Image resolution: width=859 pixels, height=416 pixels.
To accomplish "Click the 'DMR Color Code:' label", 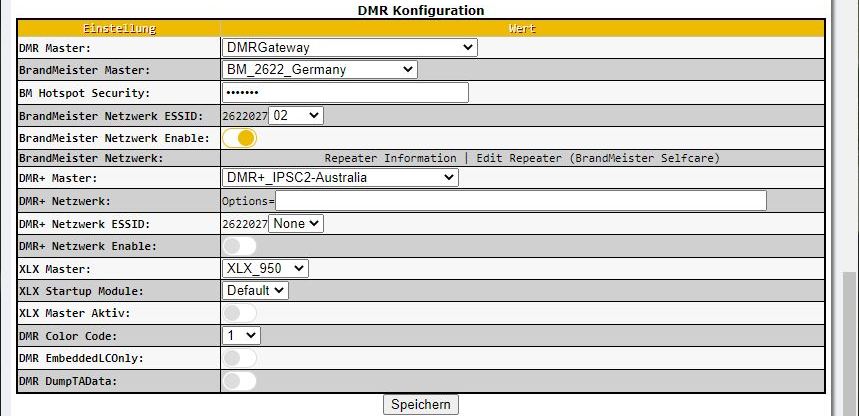I will (x=68, y=336).
